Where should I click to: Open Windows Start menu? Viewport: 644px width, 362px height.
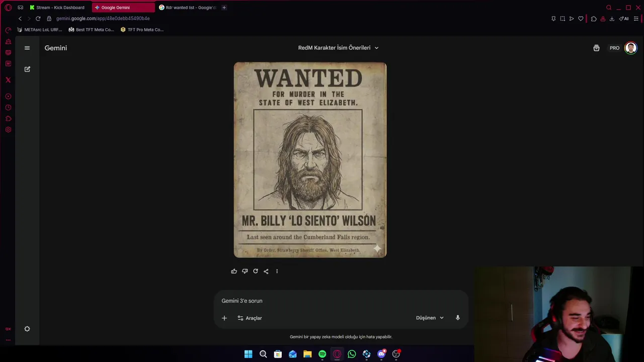248,354
